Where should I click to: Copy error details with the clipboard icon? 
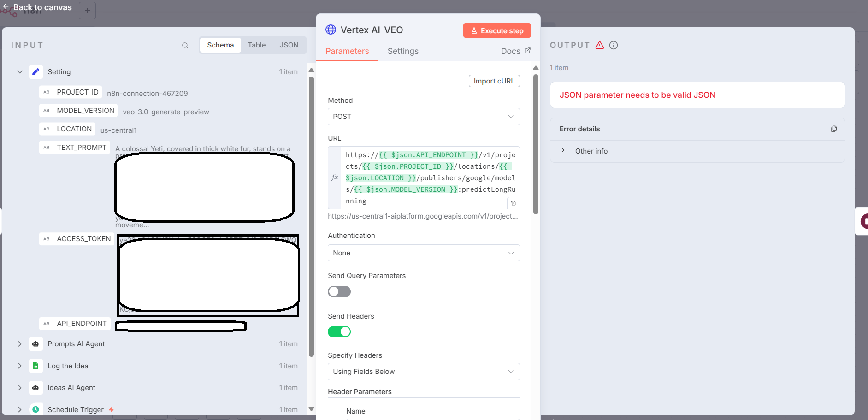coord(834,129)
